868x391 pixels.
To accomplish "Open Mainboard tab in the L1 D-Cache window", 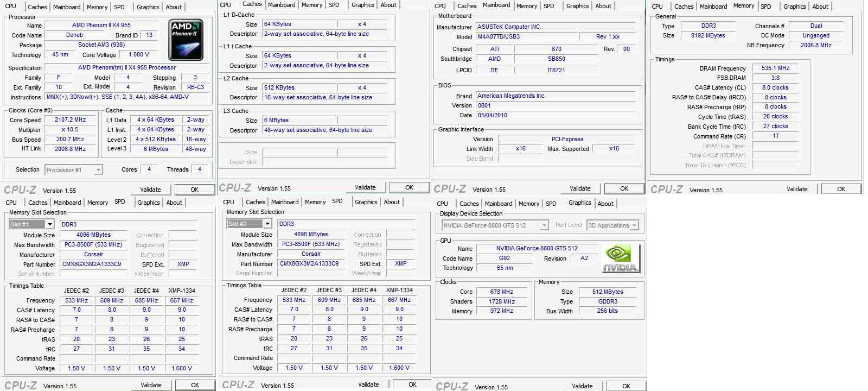I will [282, 5].
